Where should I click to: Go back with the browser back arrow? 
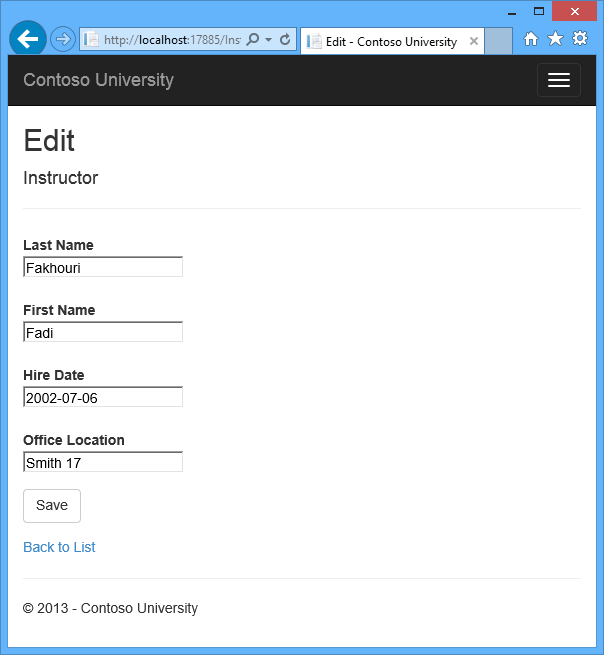pos(28,39)
